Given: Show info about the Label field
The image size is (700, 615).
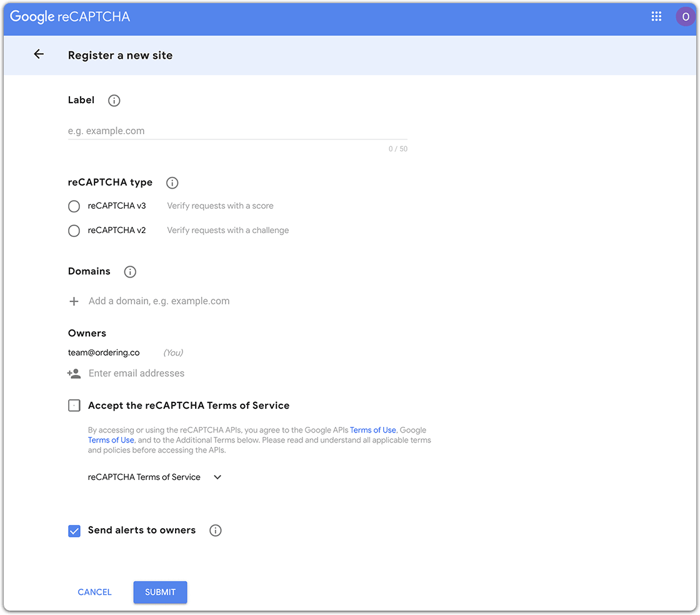Looking at the screenshot, I should [114, 101].
